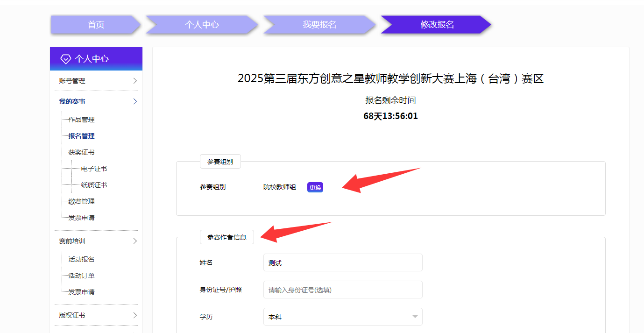Expand the 我的赛事 section chevron
Viewport: 644px width, 333px height.
135,101
